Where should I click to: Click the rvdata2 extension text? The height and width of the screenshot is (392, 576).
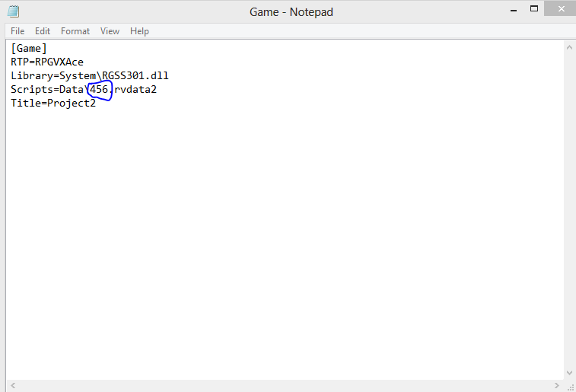(x=135, y=89)
